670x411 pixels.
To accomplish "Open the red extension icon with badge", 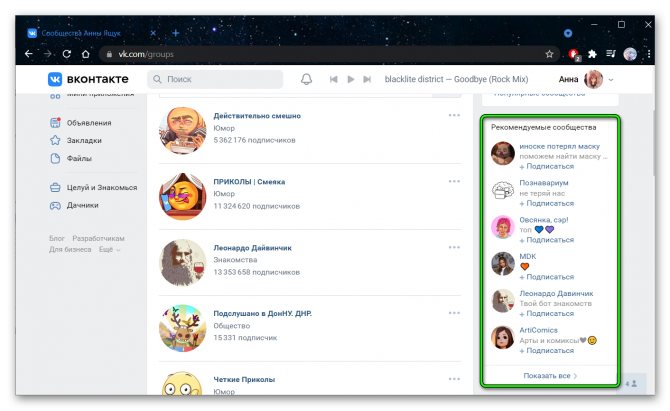I will coord(574,54).
